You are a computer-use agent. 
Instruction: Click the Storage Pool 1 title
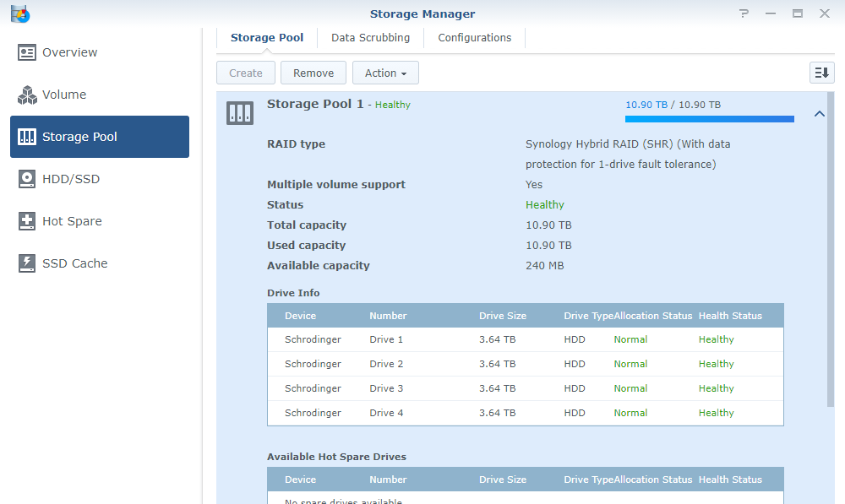(x=315, y=104)
